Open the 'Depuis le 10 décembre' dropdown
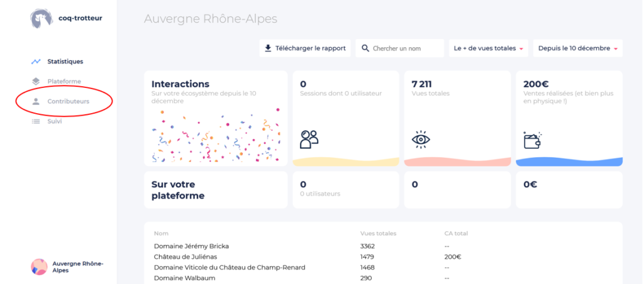The height and width of the screenshot is (284, 644). tap(578, 48)
